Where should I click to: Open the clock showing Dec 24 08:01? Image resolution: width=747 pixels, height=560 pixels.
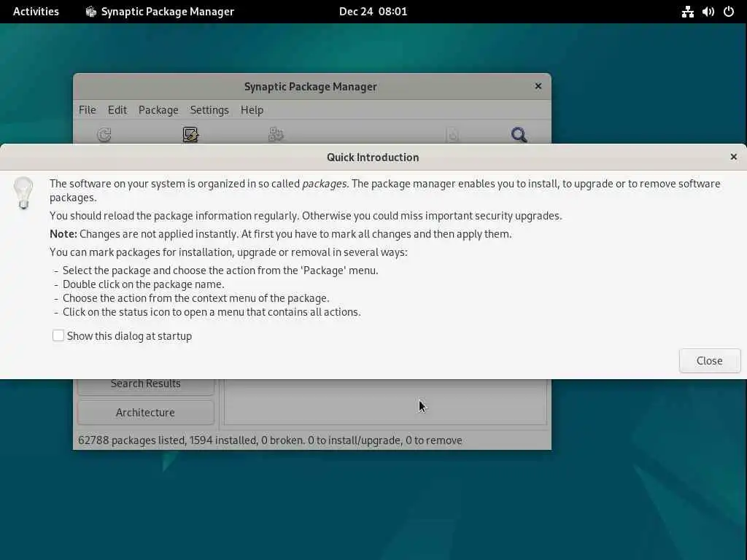(373, 12)
